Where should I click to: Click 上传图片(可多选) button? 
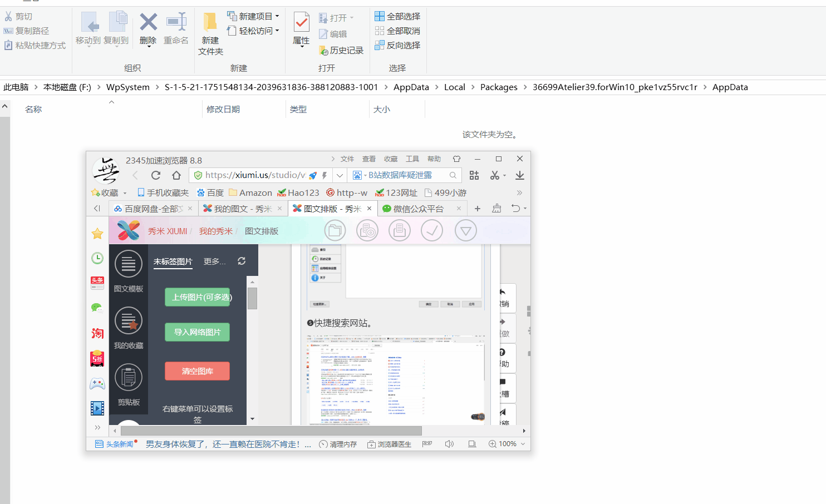[198, 297]
